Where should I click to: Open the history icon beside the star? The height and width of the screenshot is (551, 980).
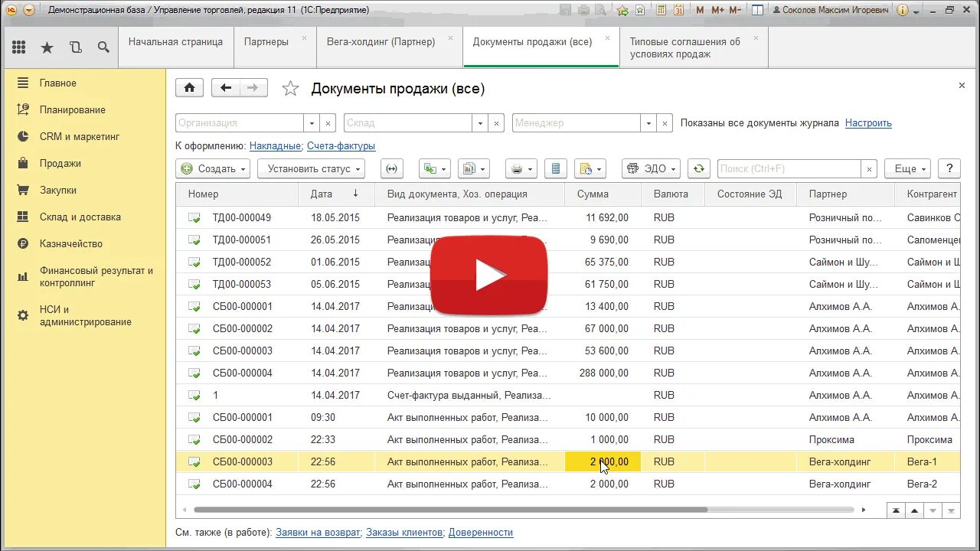tap(75, 47)
